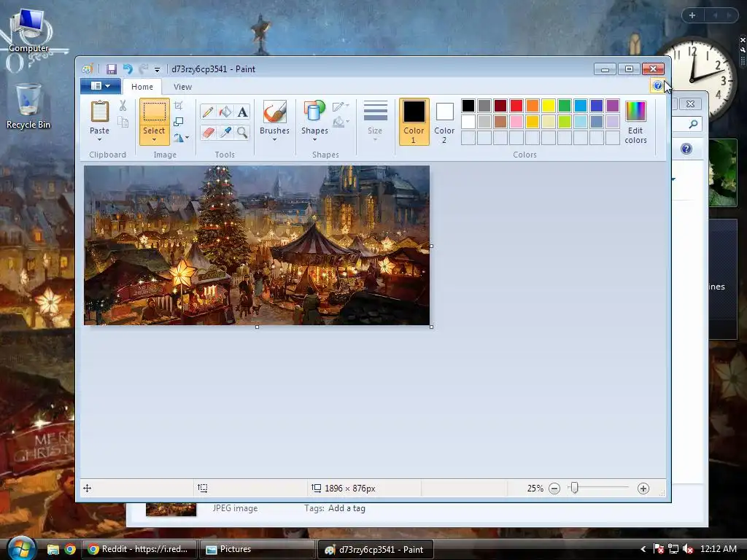
Task: Open the shape Fill dropdown
Action: tap(341, 122)
